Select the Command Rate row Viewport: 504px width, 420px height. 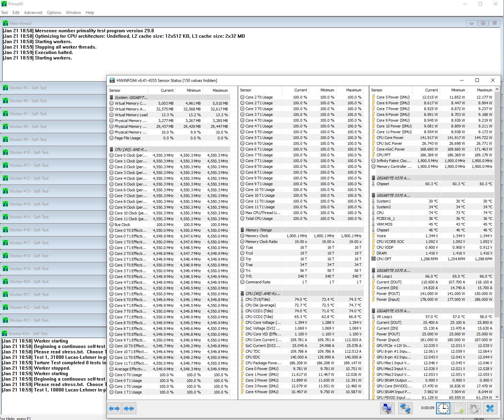301,282
